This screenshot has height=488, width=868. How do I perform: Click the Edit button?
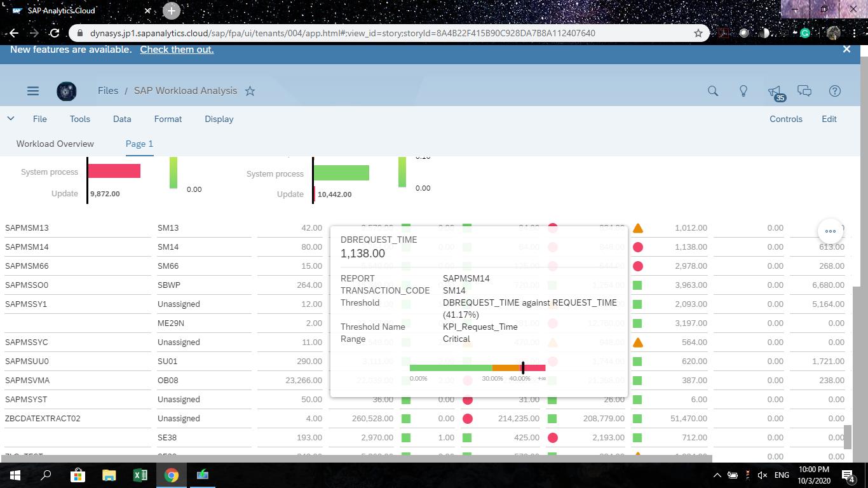pyautogui.click(x=829, y=119)
